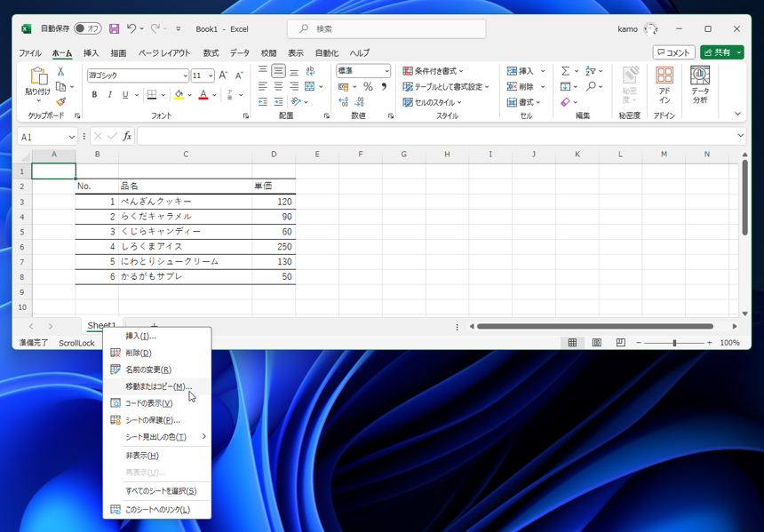Toggle Italic formatting
Screen dimensions: 764x532
(x=110, y=94)
